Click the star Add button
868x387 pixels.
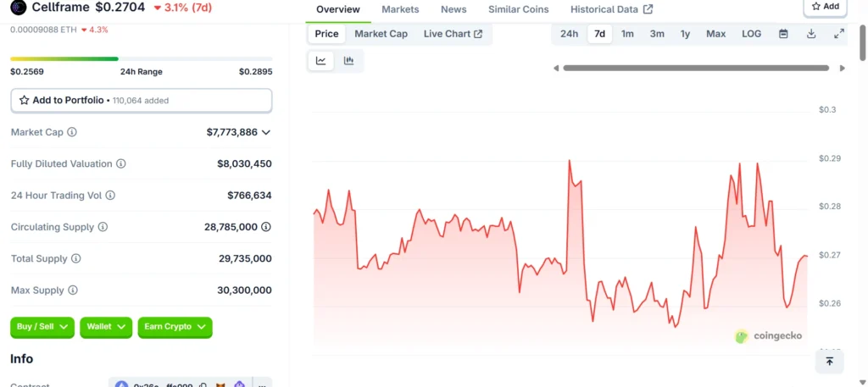click(x=825, y=7)
